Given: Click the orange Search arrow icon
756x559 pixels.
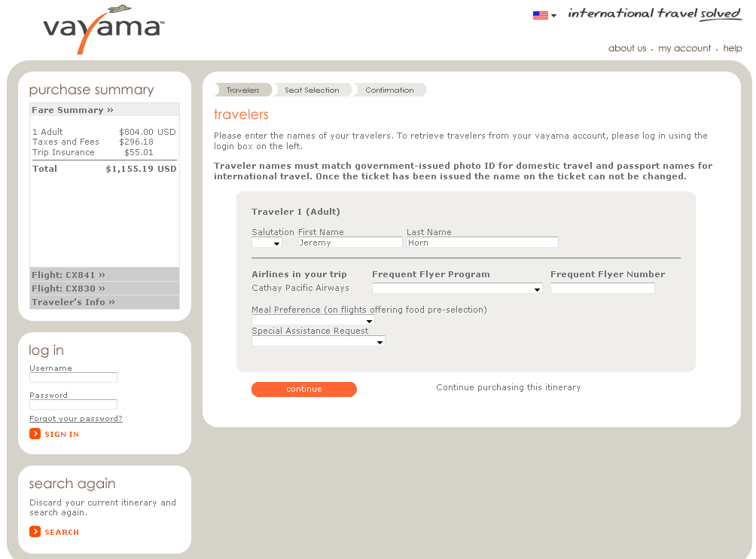Looking at the screenshot, I should point(35,532).
